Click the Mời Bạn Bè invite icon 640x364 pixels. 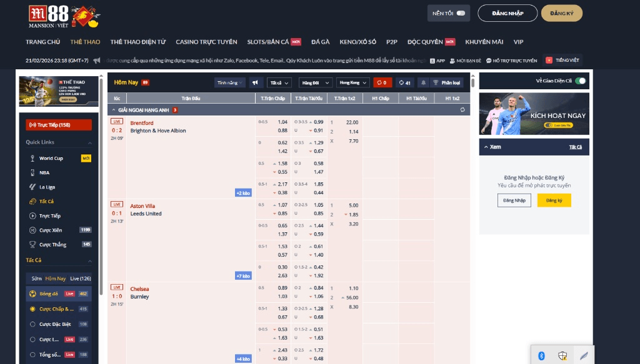click(452, 61)
